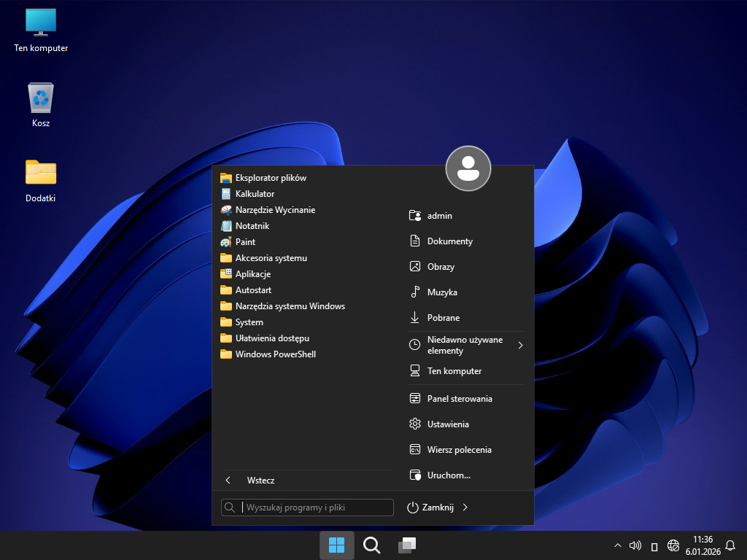Viewport: 747px width, 560px height.
Task: Expand the Windows PowerShell folder
Action: click(x=275, y=354)
